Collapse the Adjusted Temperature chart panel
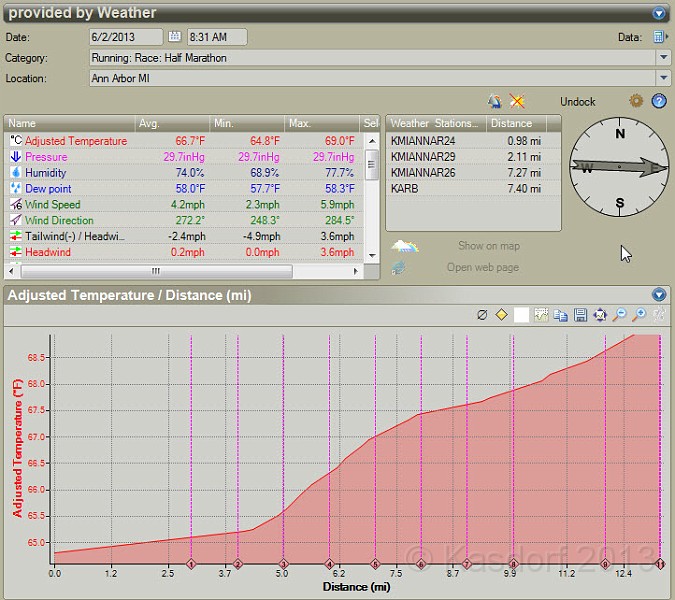 point(658,295)
